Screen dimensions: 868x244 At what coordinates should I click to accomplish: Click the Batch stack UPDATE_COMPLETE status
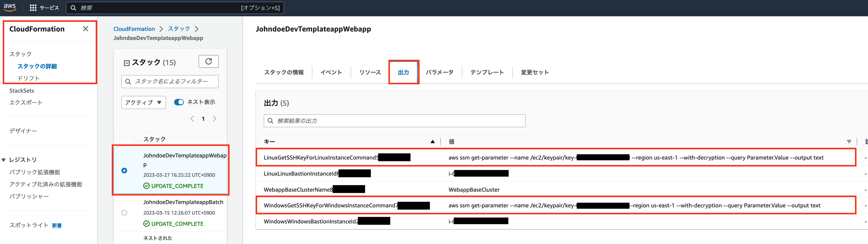(x=174, y=223)
